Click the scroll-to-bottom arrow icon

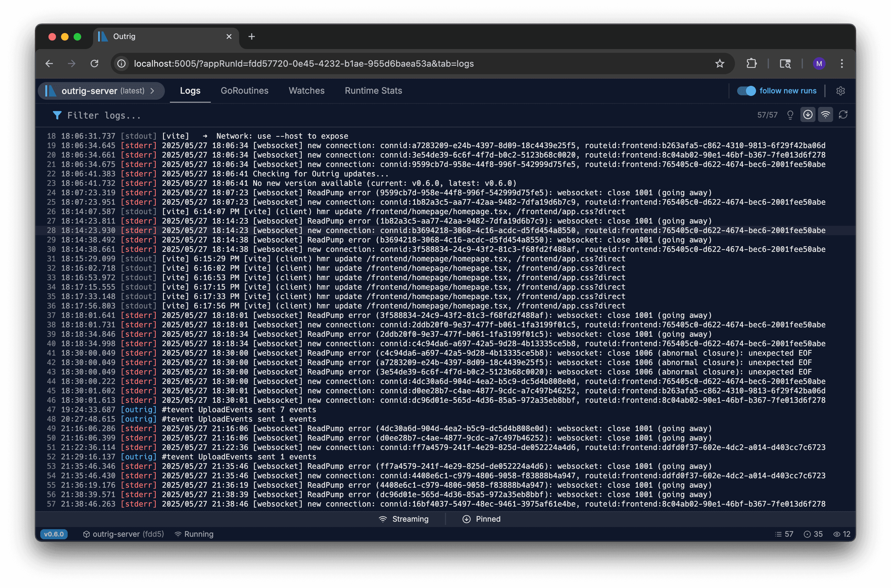coord(808,115)
